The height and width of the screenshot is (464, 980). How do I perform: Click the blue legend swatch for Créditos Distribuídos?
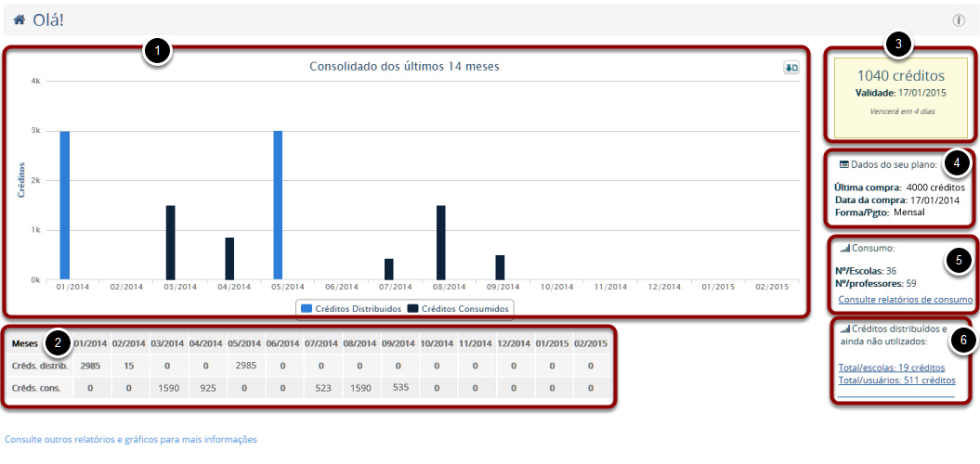pyautogui.click(x=306, y=308)
